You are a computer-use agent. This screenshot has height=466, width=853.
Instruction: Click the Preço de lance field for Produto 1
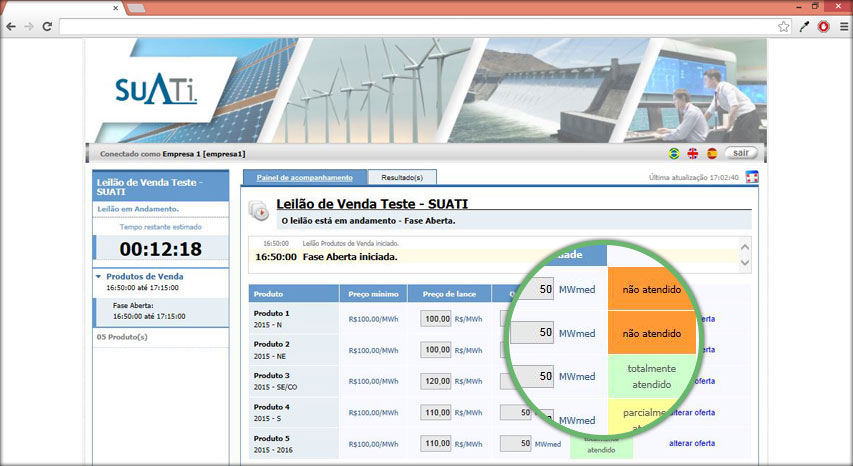point(436,319)
